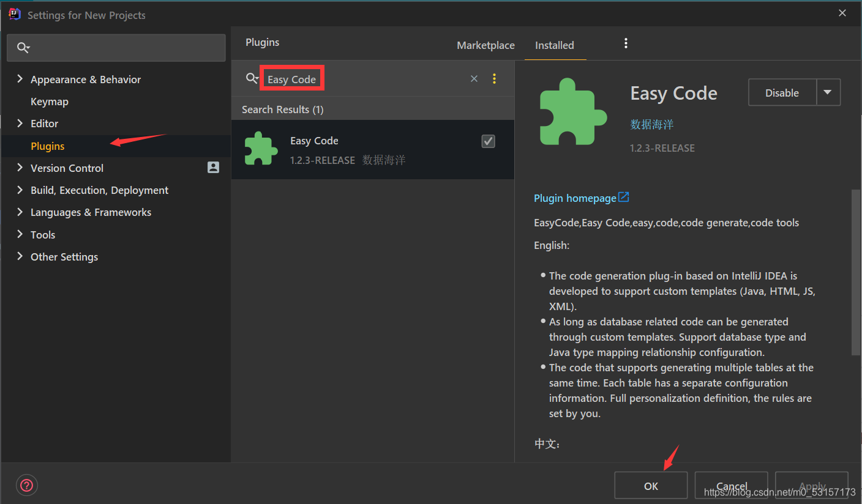Expand the Other Settings section
This screenshot has height=504, width=862.
[20, 256]
